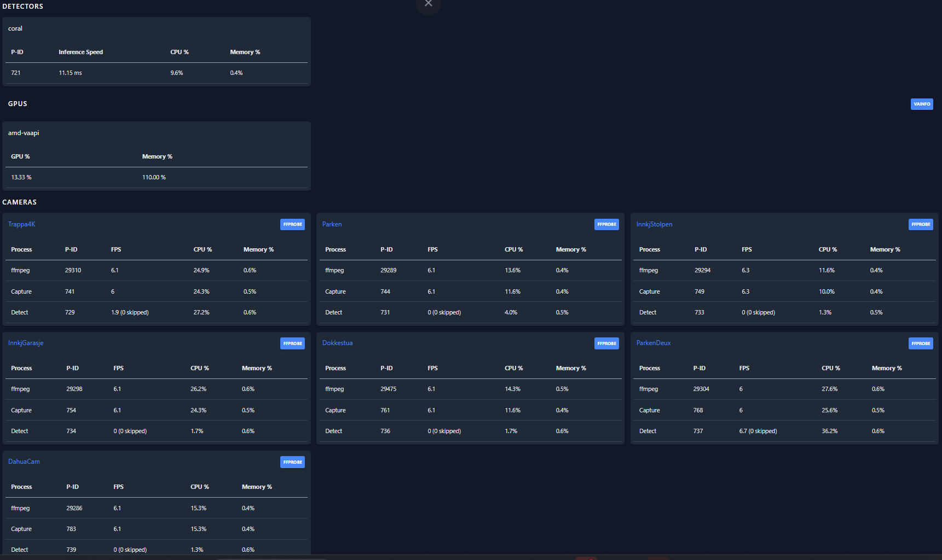Run FFPROBE for the InnkjStolpen camera
Viewport: 942px width, 560px height.
pyautogui.click(x=921, y=224)
